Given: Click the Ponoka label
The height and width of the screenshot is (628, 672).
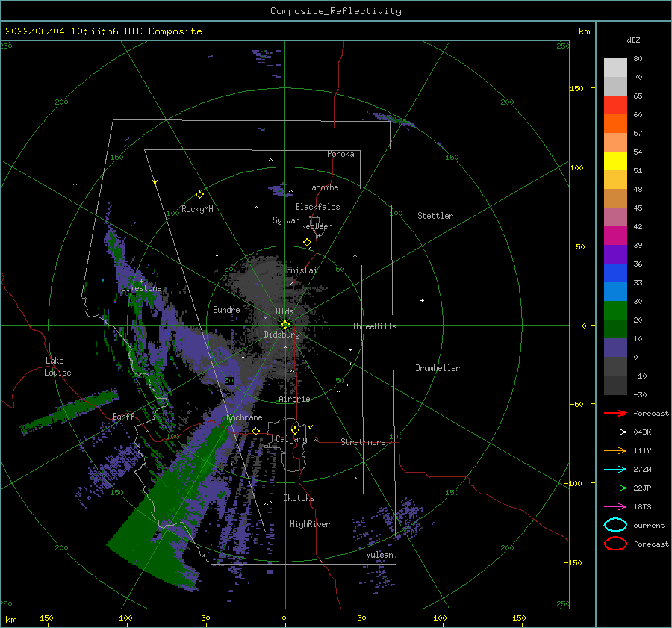Looking at the screenshot, I should (x=340, y=154).
